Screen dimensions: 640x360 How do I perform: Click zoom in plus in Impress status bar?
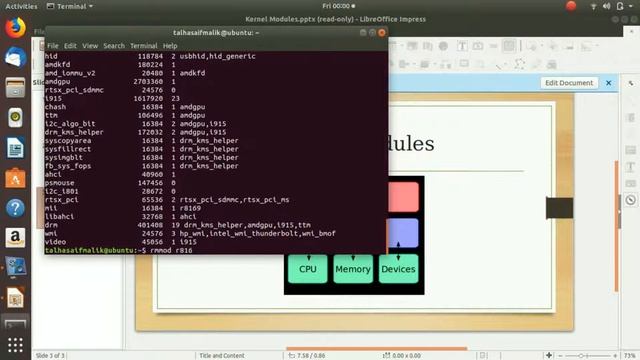point(615,356)
